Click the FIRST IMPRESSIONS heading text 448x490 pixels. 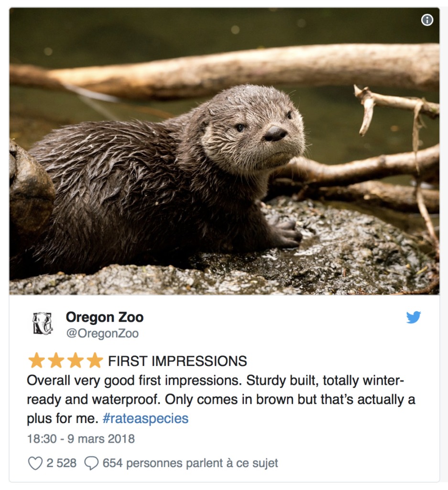[x=177, y=361]
